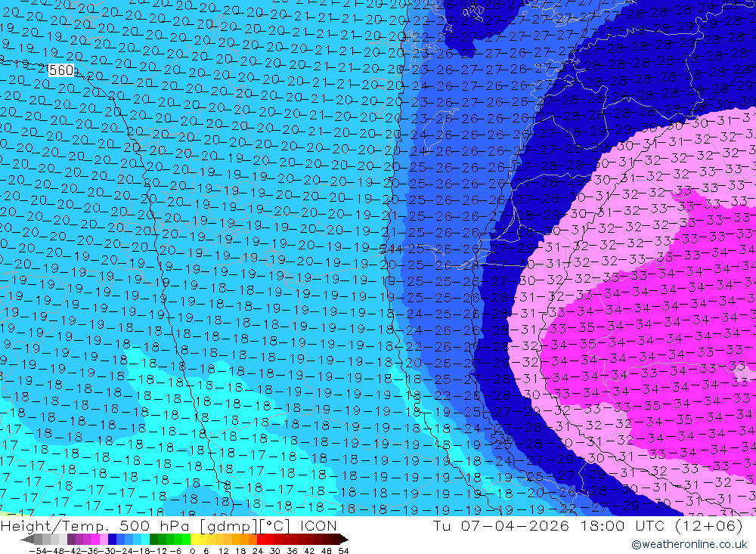Pick the bright red swatch in legend
The image size is (756, 554).
[x=261, y=540]
